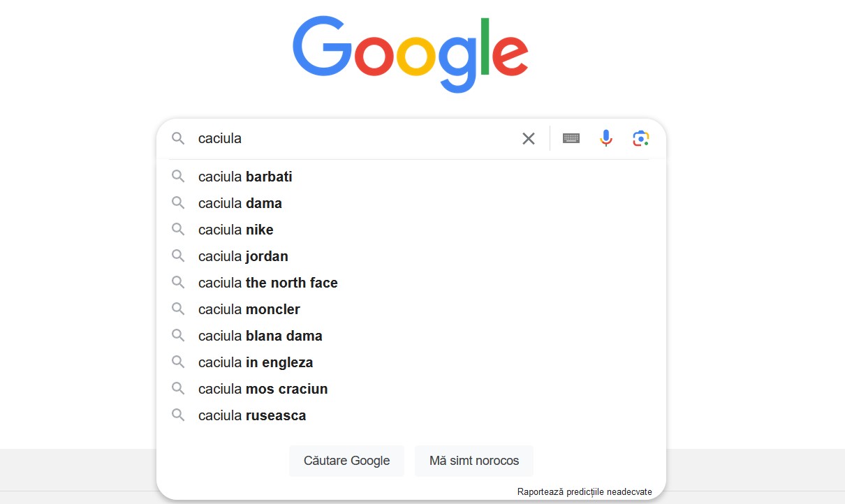
Task: Clear the search box with the X icon
Action: pyautogui.click(x=529, y=138)
